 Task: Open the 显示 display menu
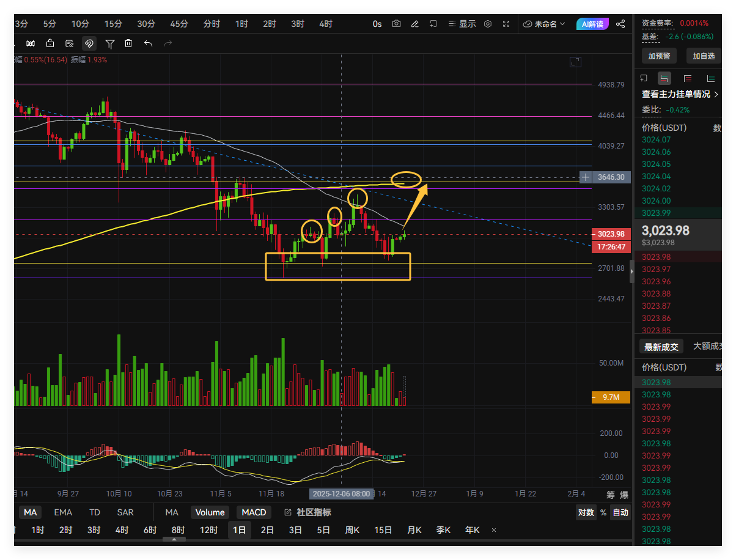tap(462, 24)
